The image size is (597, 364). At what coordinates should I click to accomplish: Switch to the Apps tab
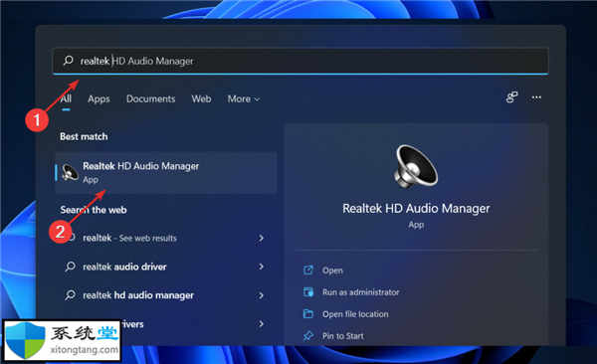pos(99,99)
